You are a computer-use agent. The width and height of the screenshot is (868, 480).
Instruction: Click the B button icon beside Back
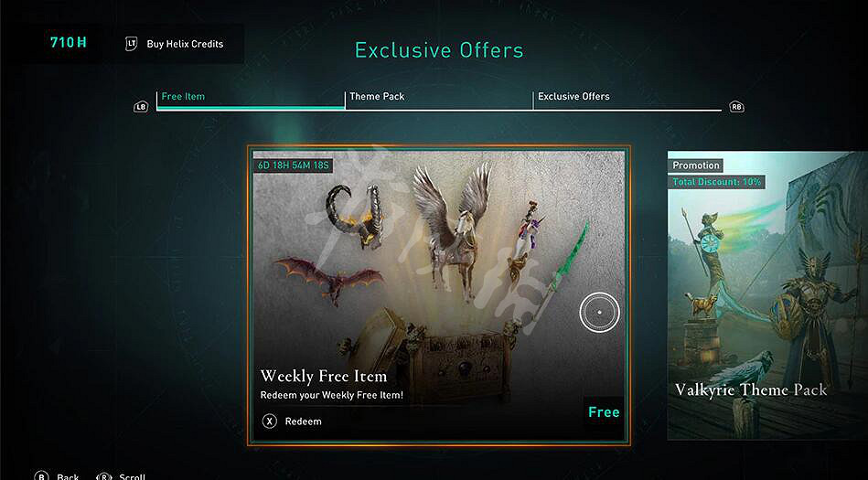click(x=41, y=476)
